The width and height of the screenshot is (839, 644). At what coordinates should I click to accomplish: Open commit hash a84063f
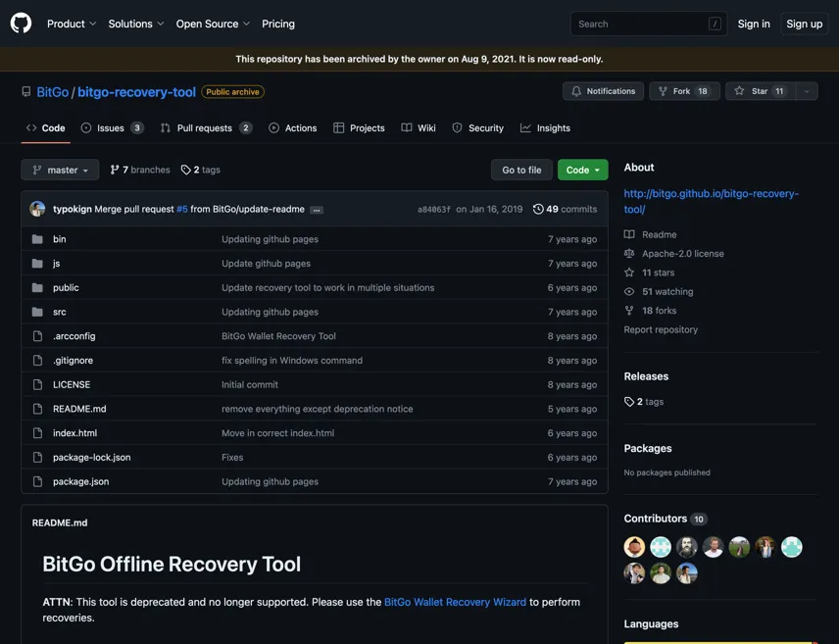coord(434,210)
